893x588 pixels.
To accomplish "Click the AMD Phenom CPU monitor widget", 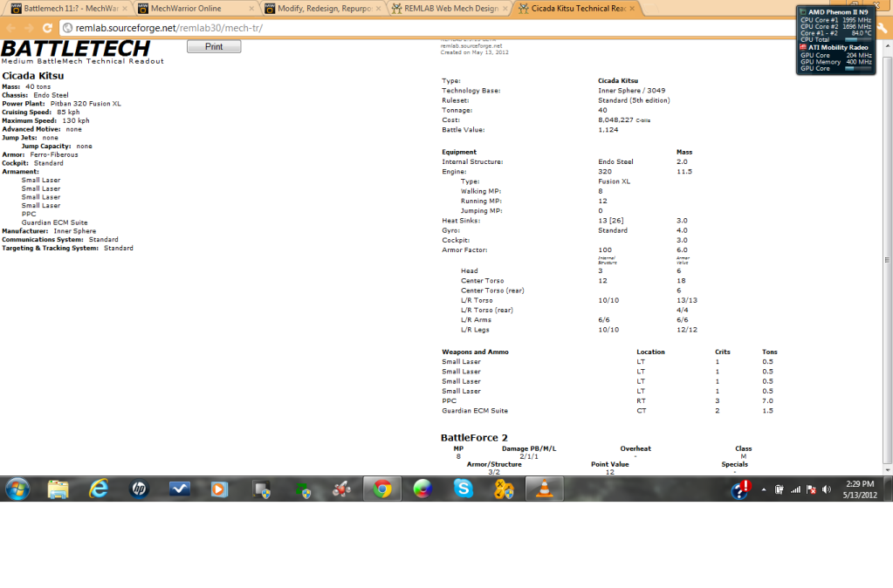I will click(835, 40).
